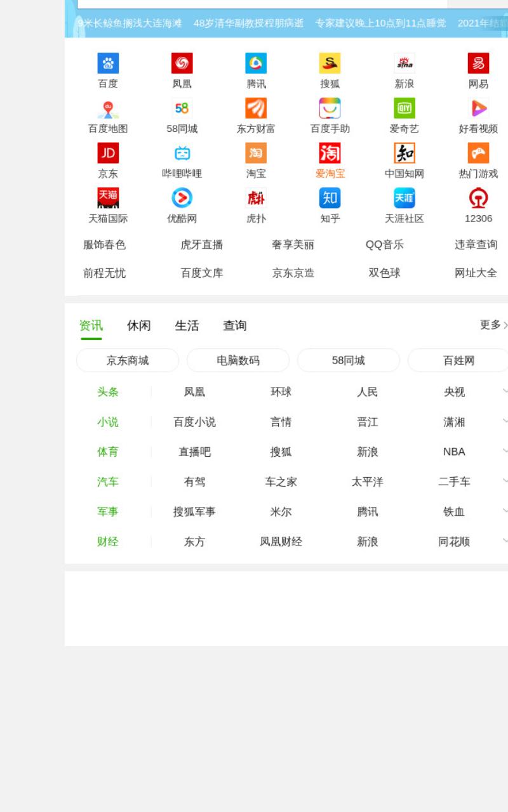The width and height of the screenshot is (508, 812).
Task: Click the 百姓网 pill button
Action: (458, 360)
